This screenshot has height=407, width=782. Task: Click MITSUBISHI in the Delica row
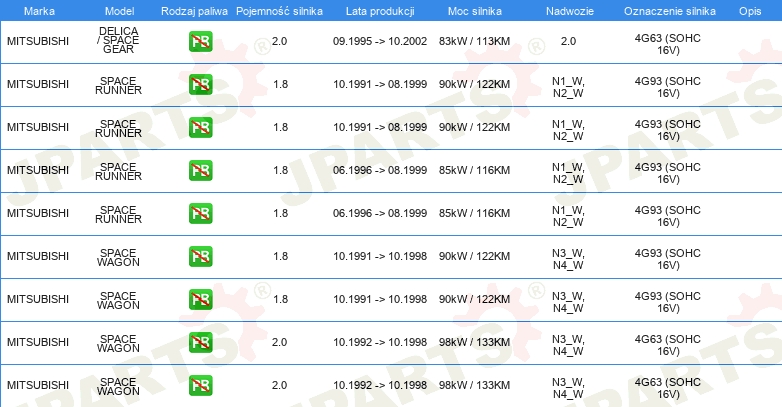(38, 41)
